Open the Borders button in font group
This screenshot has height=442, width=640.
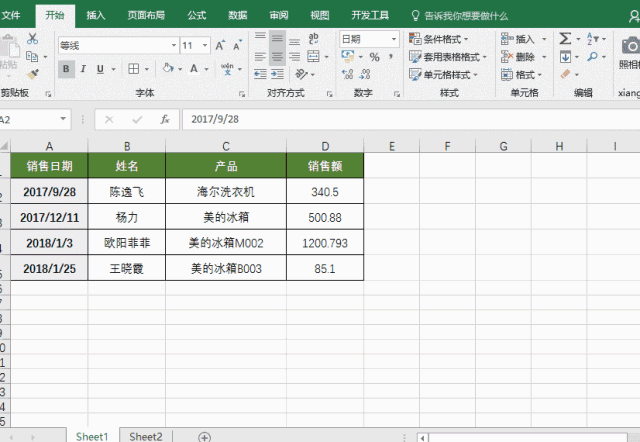(x=133, y=69)
